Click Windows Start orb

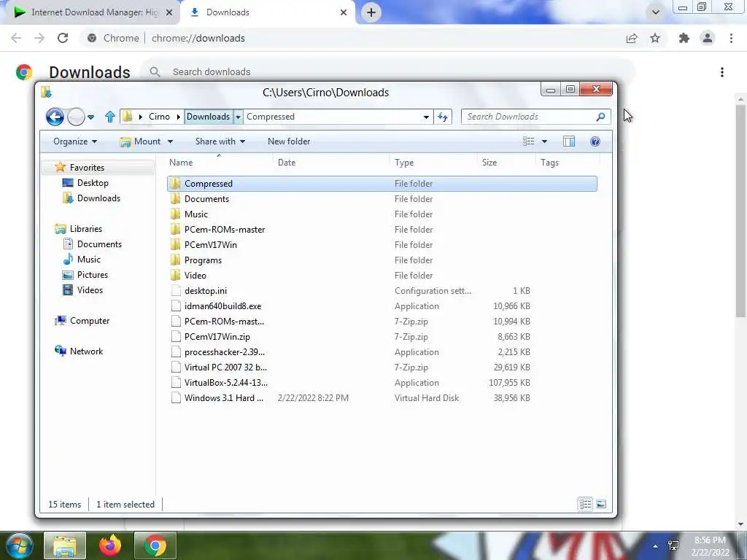pos(19,545)
